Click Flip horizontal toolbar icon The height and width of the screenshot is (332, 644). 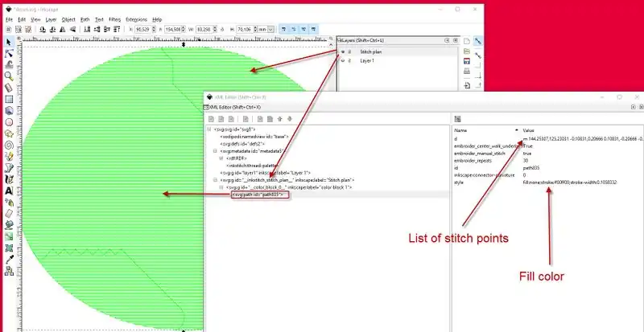tap(63, 29)
